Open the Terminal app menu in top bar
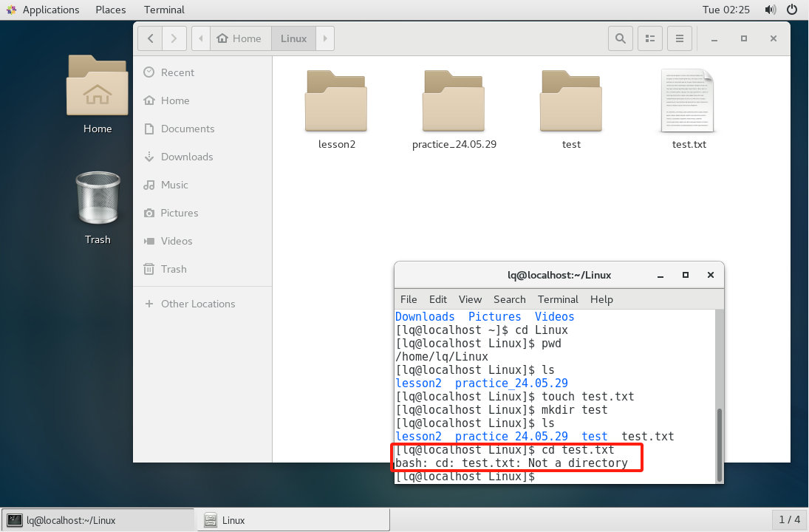 point(164,10)
